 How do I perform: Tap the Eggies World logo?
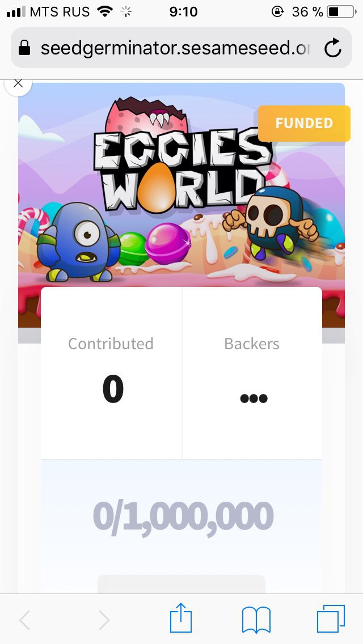pos(183,162)
